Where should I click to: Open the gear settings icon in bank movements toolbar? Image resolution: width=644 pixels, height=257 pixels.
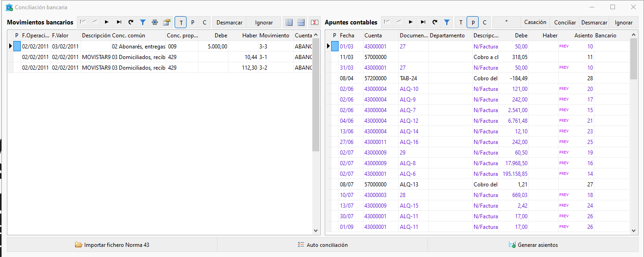[155, 22]
